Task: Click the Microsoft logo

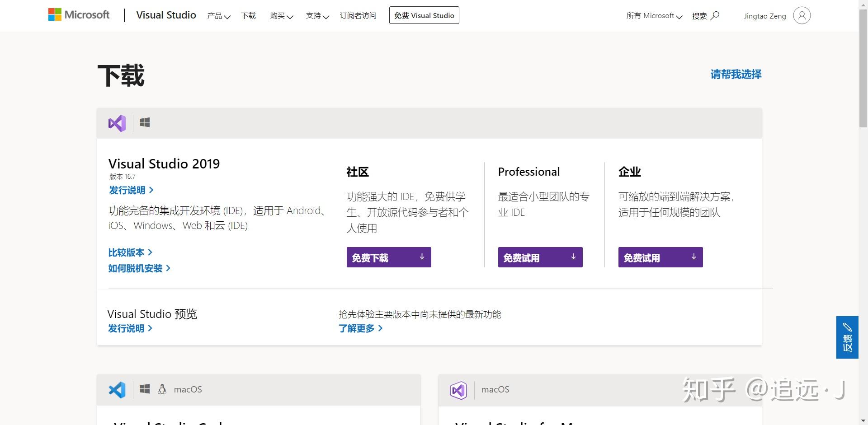Action: 79,15
